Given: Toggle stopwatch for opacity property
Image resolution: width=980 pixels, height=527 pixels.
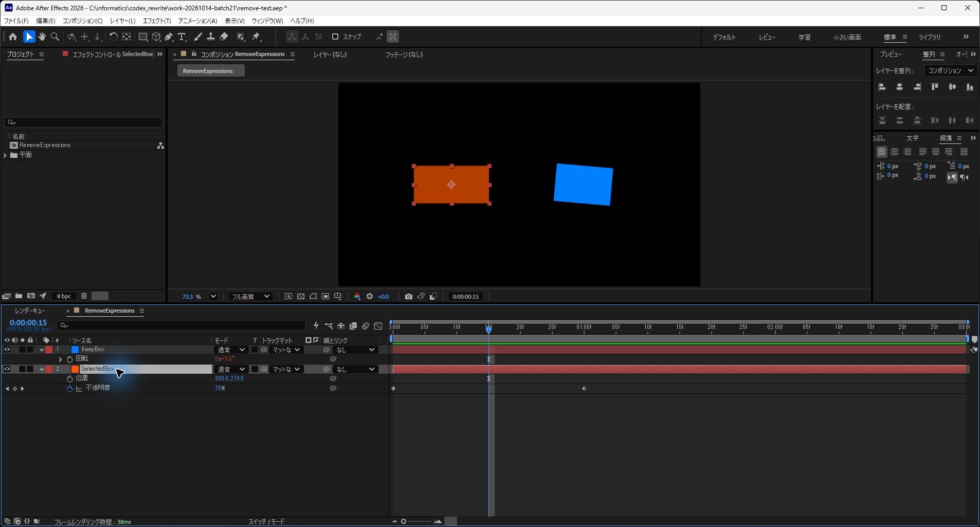Looking at the screenshot, I should (x=70, y=388).
